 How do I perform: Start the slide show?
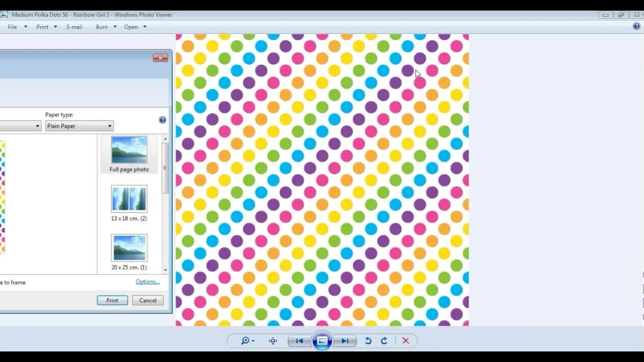[x=322, y=341]
